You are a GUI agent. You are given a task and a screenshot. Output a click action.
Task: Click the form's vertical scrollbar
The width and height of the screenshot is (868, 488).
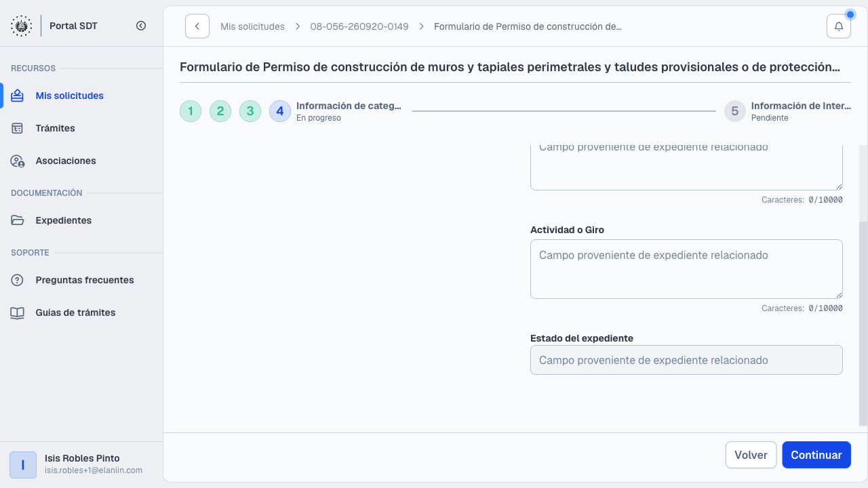[x=863, y=323]
